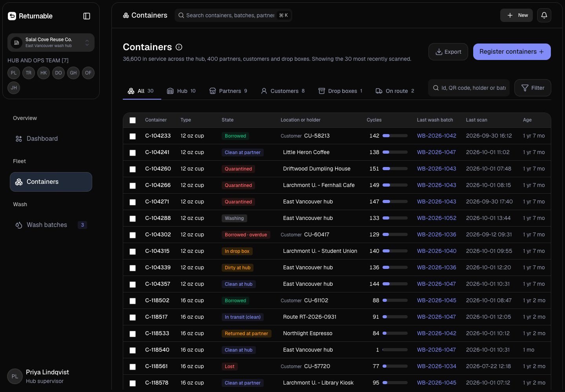Switch to the Partners tab
Viewport: 565px width, 392px height.
[x=228, y=91]
